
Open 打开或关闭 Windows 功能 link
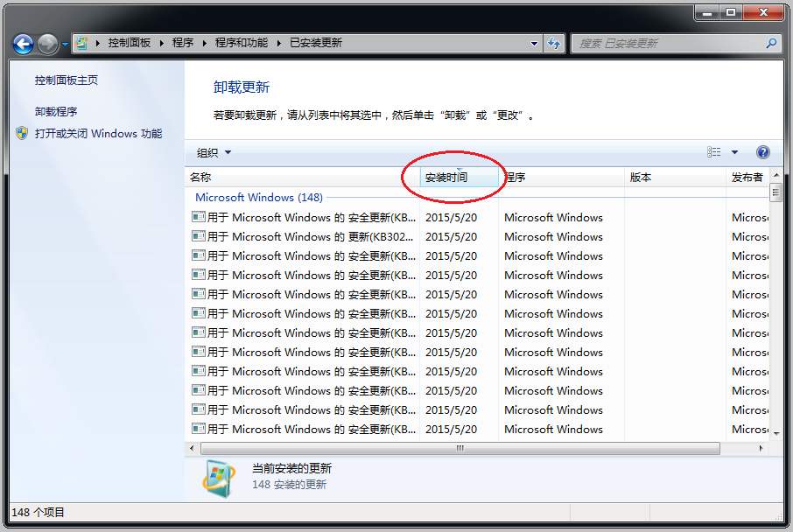click(99, 134)
